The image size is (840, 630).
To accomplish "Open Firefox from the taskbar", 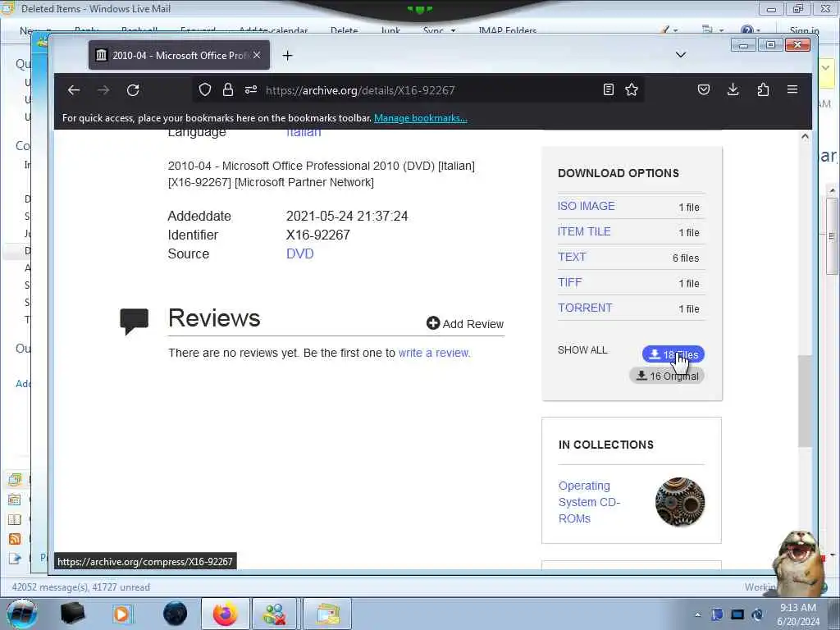I will point(225,614).
